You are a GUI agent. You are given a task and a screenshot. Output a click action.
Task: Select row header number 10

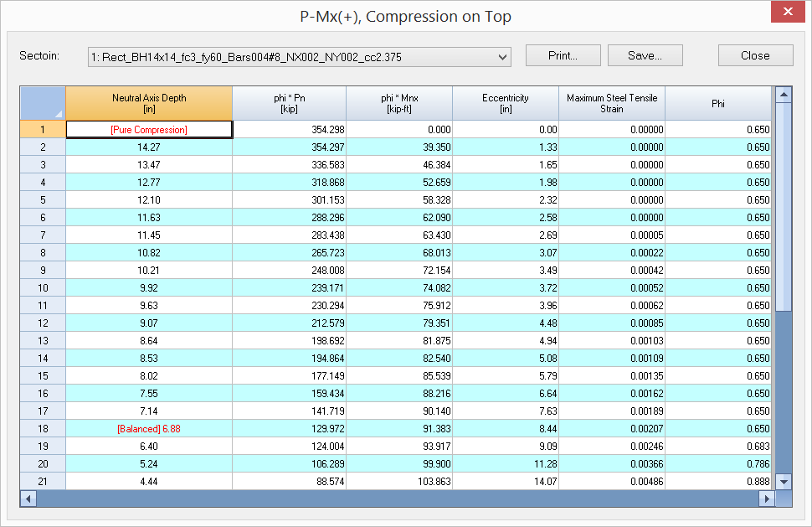click(x=43, y=288)
